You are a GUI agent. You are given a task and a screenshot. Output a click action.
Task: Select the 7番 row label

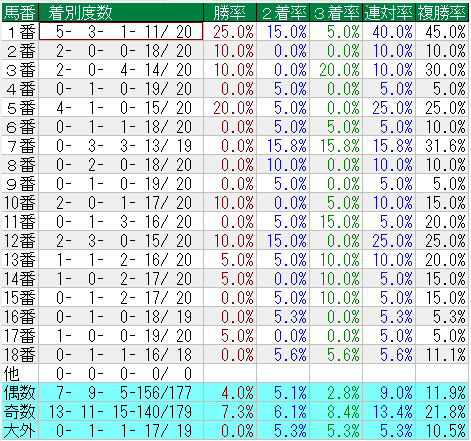pyautogui.click(x=20, y=146)
